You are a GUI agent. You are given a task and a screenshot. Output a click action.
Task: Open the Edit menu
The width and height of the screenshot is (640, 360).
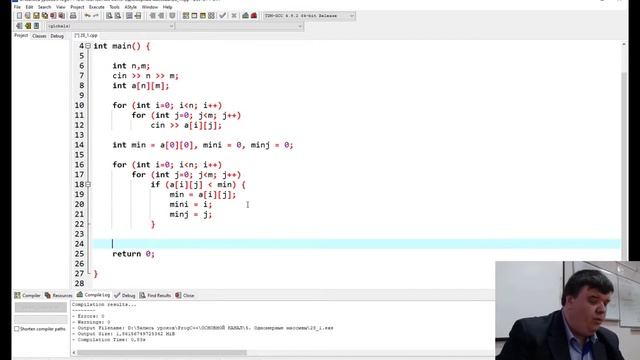29,7
